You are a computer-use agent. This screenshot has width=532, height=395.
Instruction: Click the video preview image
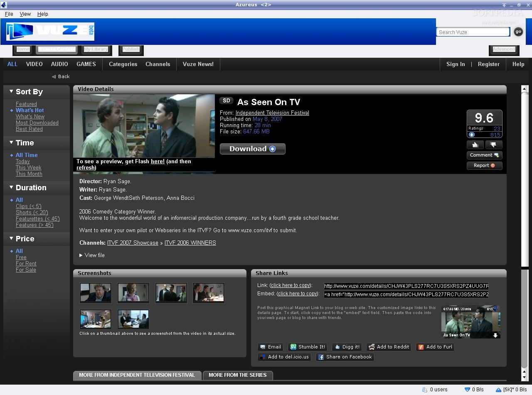(x=144, y=126)
